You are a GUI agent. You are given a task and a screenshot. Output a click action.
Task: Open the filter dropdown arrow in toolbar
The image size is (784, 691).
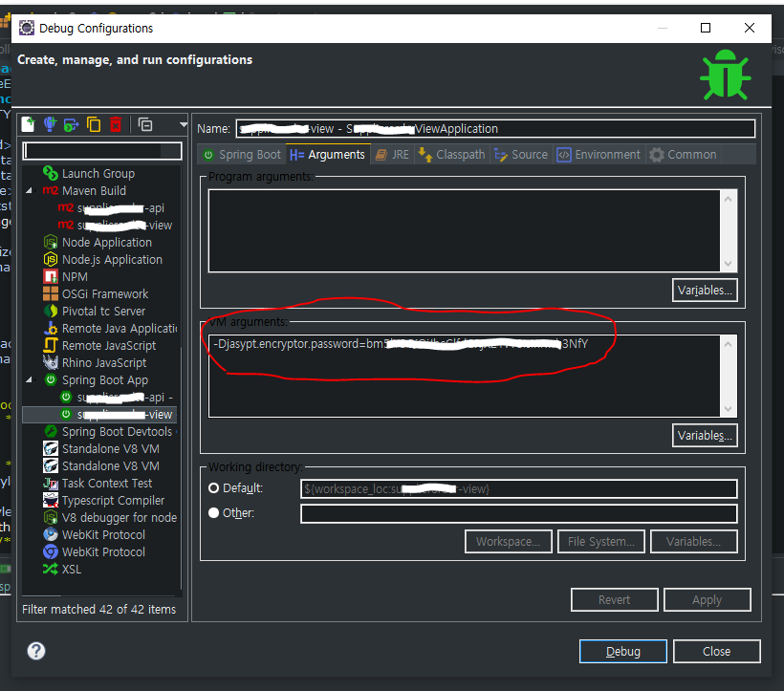[183, 124]
